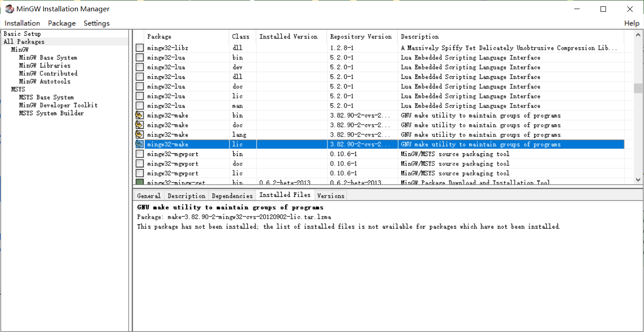Viewport: 644px width, 332px height.
Task: Toggle checkbox for mingw32-libz dll
Action: 139,48
